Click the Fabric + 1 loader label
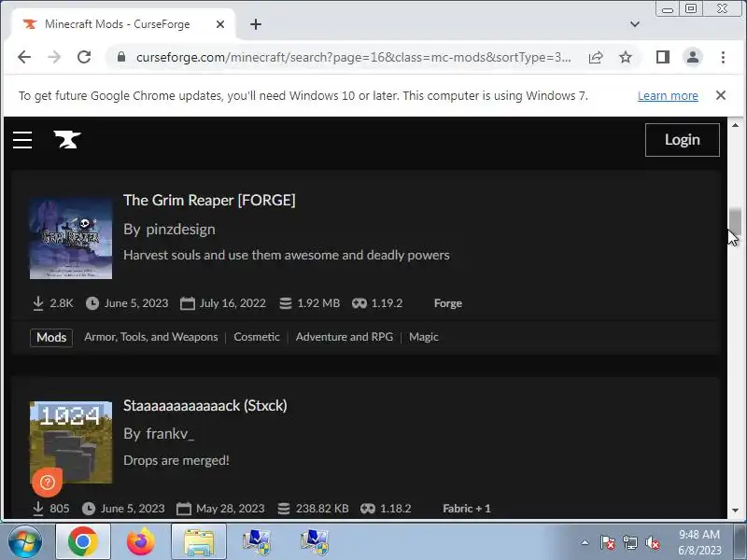Screen dimensions: 747x560 pos(466,509)
